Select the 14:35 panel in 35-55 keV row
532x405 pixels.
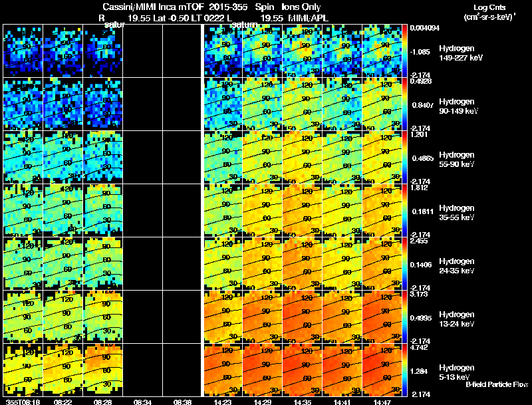click(x=303, y=211)
